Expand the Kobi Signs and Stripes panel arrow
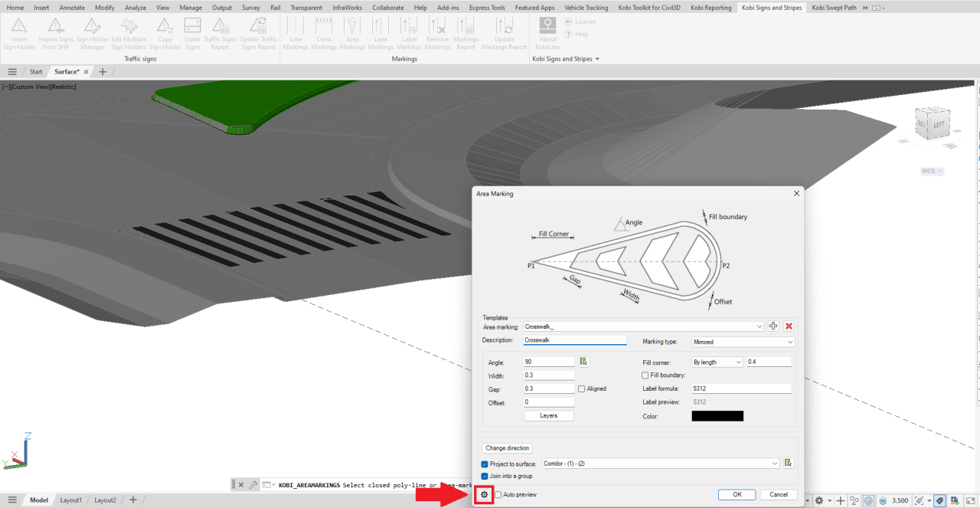The width and height of the screenshot is (980, 508). [597, 59]
